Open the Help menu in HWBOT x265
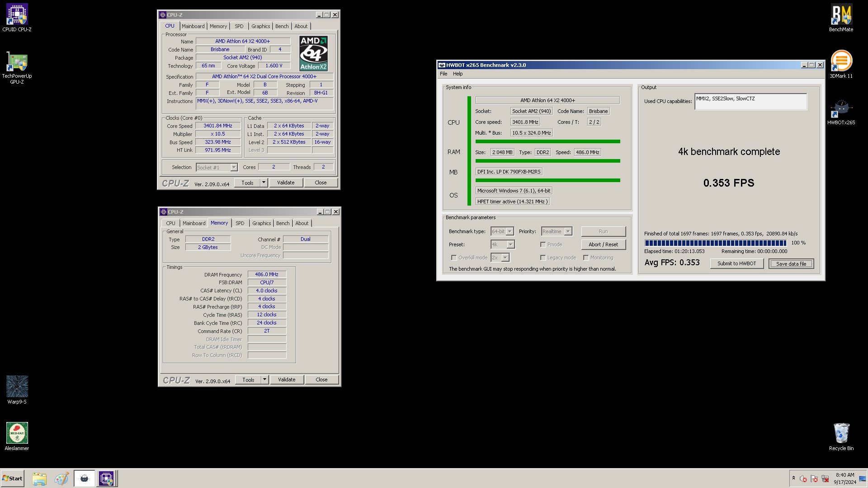Image resolution: width=868 pixels, height=488 pixels. (x=458, y=74)
